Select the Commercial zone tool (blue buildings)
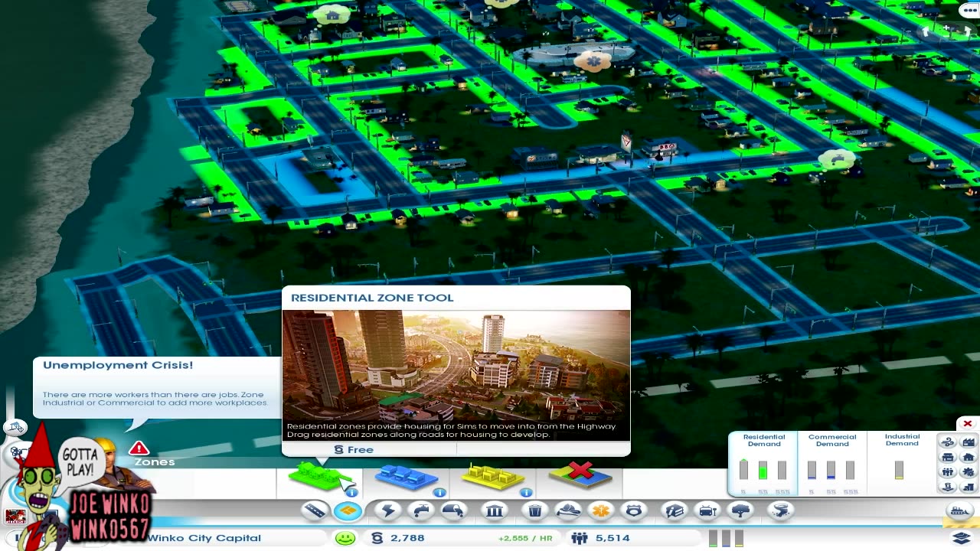 (406, 478)
